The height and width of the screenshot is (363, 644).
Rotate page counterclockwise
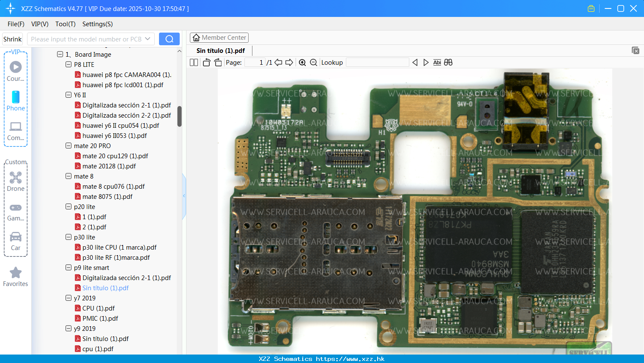point(206,63)
